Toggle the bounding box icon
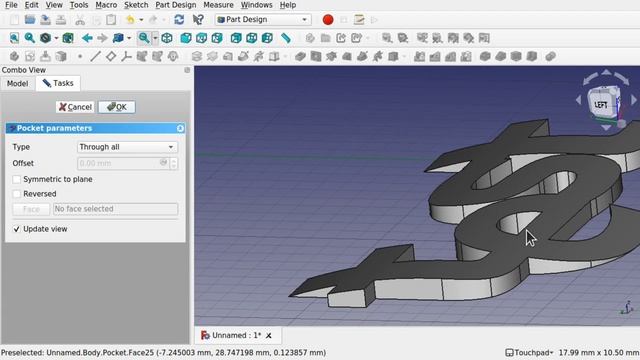Viewport: 640px width, 360px height. coord(68,38)
